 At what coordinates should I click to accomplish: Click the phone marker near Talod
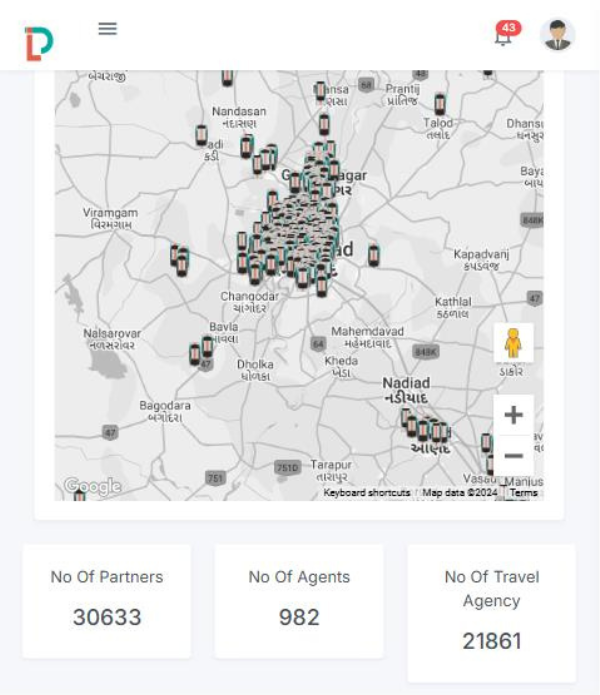(439, 103)
